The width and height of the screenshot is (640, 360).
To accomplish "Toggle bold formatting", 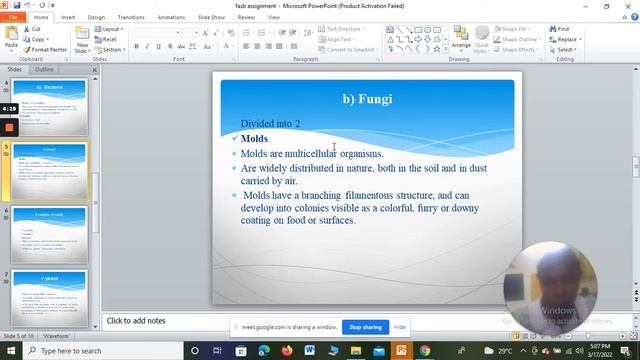I will [136, 46].
